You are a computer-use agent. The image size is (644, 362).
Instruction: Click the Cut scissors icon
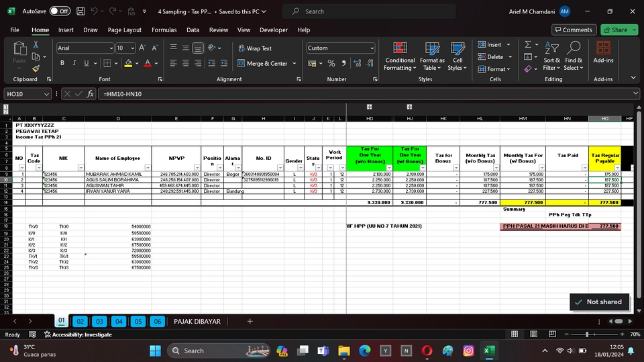point(36,44)
